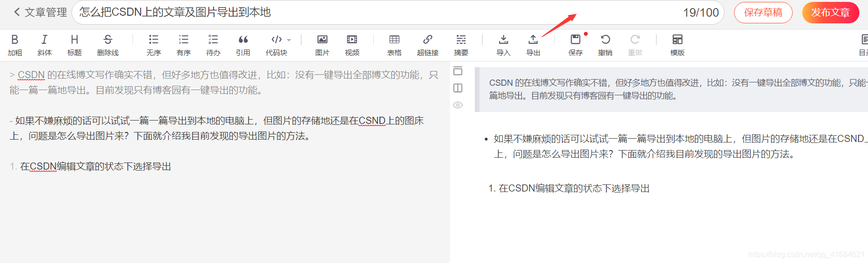Open the code block language dropdown arrow
Image resolution: width=868 pixels, height=263 pixels.
pos(289,40)
